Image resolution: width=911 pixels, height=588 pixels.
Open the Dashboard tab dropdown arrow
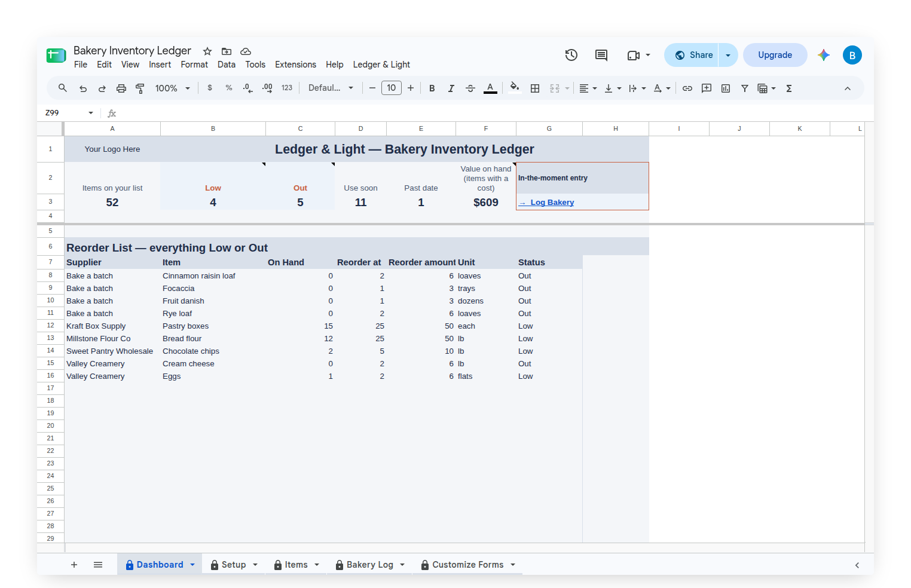(192, 565)
